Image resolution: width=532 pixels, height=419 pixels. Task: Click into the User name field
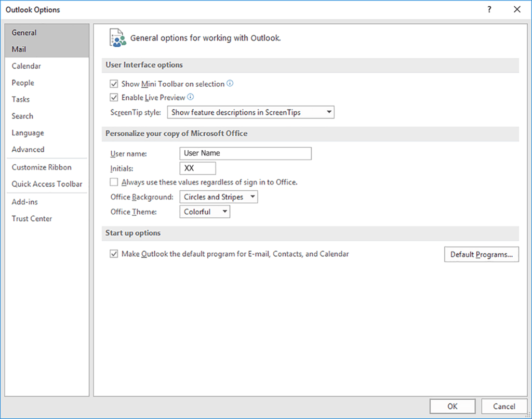click(x=245, y=153)
